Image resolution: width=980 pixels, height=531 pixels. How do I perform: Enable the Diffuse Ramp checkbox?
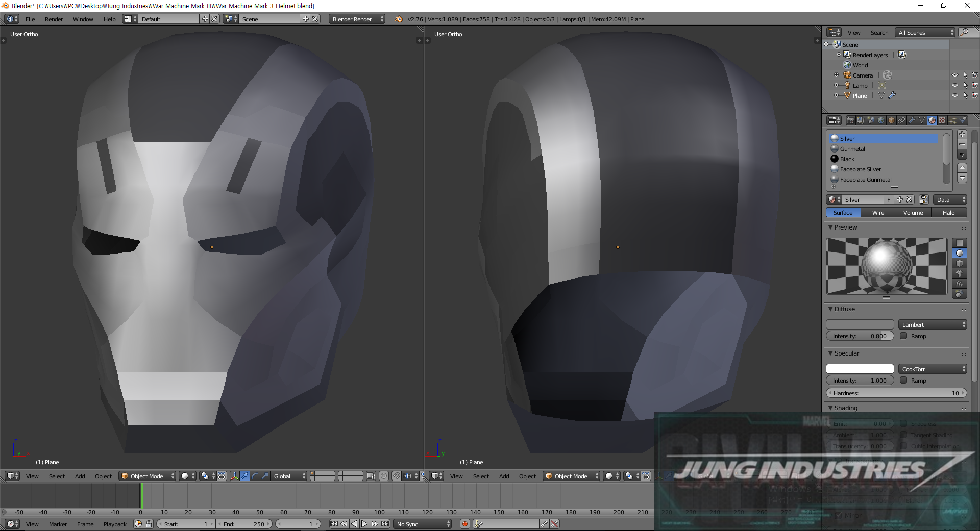point(903,336)
